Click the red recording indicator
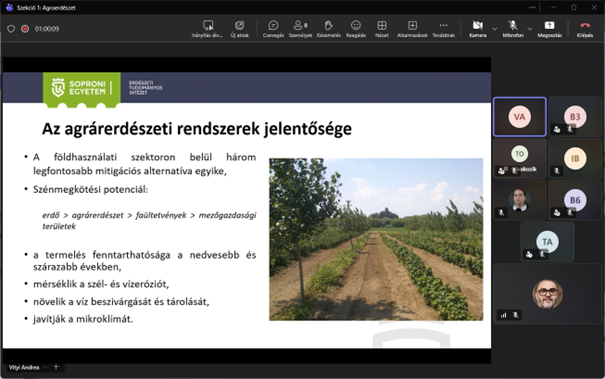Screen dimensions: 605x379 (x=25, y=29)
